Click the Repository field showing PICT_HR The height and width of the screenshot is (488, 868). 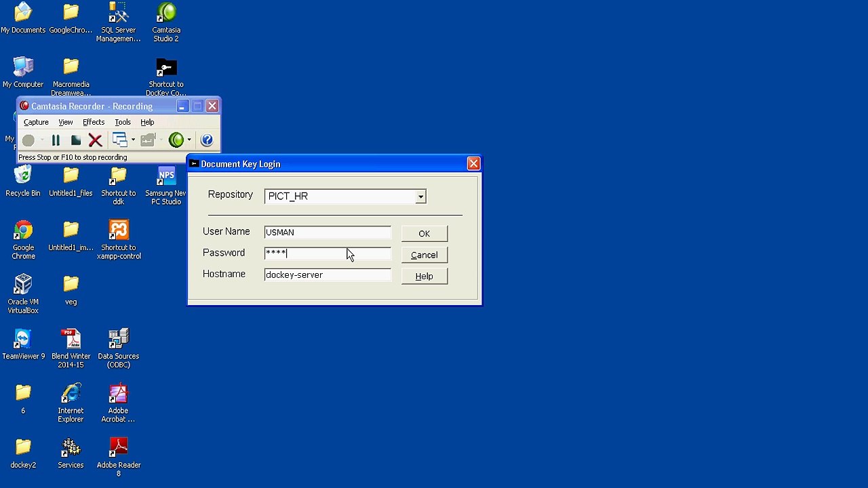point(345,197)
